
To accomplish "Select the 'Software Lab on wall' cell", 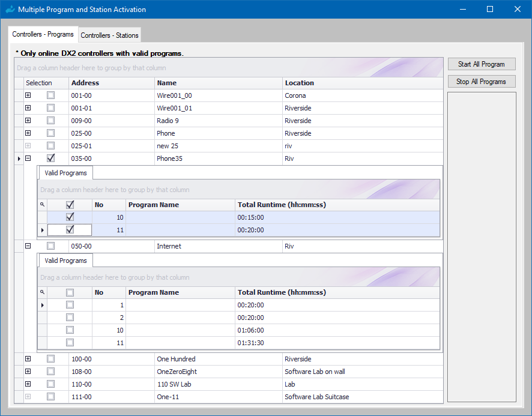I will click(x=363, y=371).
